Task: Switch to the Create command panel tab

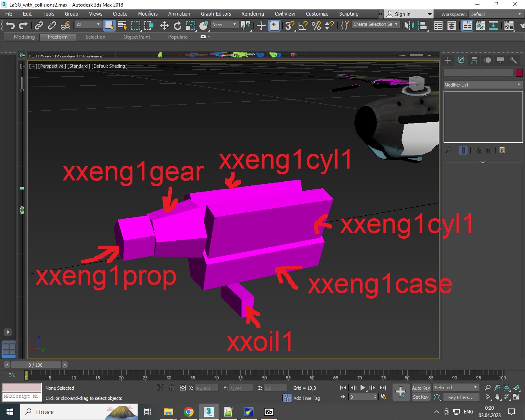Action: pyautogui.click(x=448, y=60)
